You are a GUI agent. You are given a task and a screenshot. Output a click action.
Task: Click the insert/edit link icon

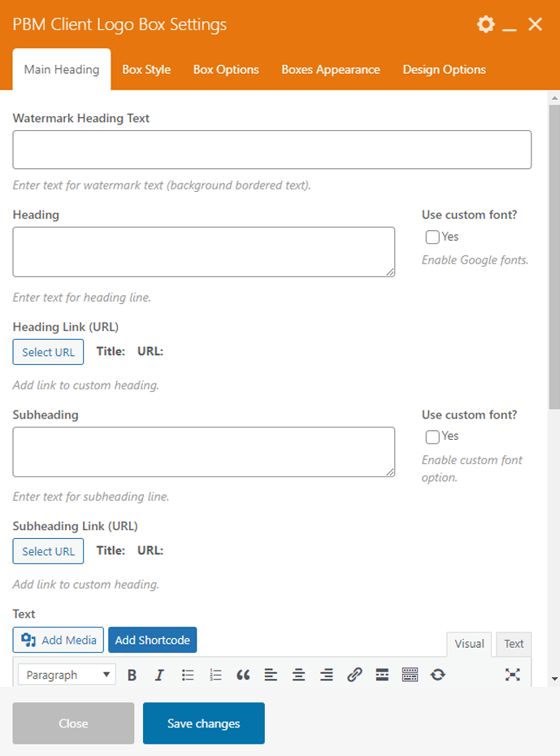[x=354, y=675]
